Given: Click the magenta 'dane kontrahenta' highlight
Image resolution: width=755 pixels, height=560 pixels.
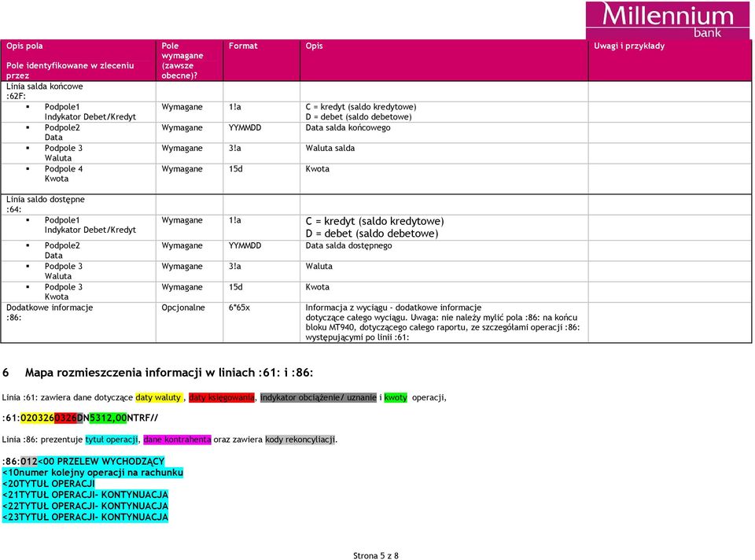Looking at the screenshot, I should [x=177, y=440].
